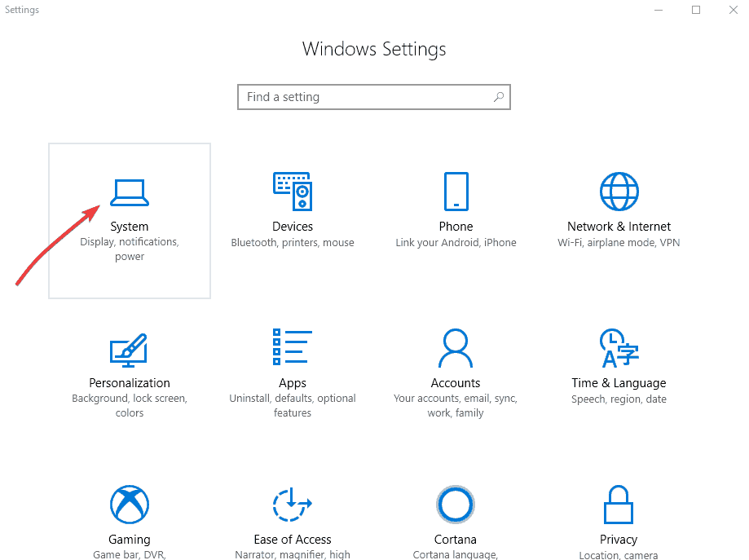Screen dimensions: 749x560
Task: Click 'Bluetooth, printers, mouse' description
Action: pyautogui.click(x=293, y=243)
